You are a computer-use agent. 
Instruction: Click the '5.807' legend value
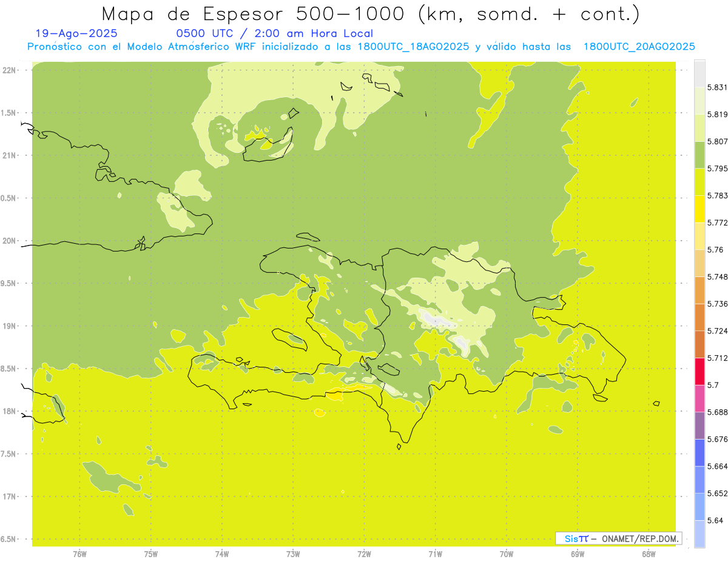tap(718, 141)
